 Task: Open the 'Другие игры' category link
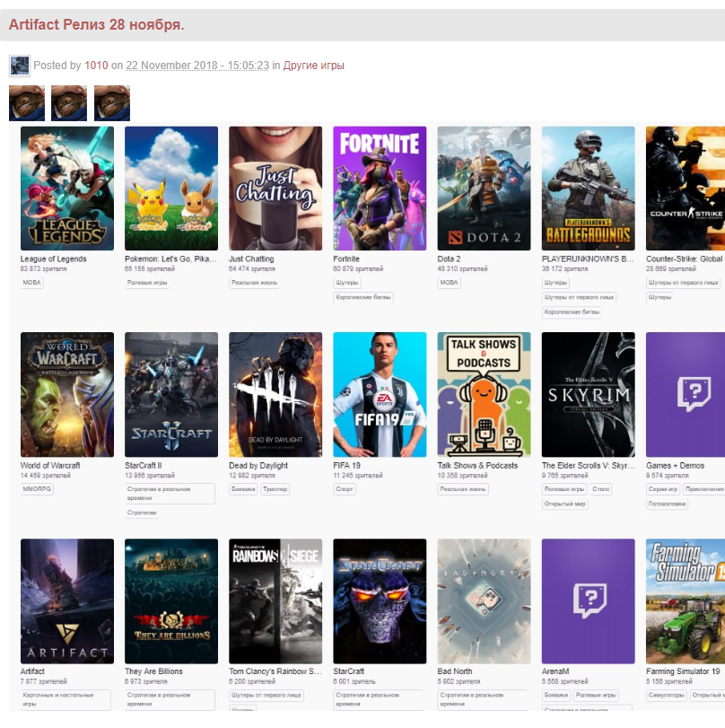click(x=314, y=66)
